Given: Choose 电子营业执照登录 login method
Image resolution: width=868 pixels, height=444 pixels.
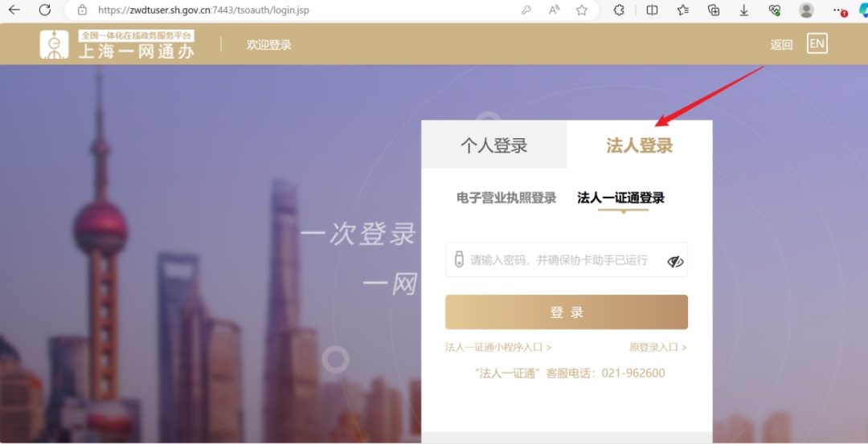Looking at the screenshot, I should [x=506, y=198].
